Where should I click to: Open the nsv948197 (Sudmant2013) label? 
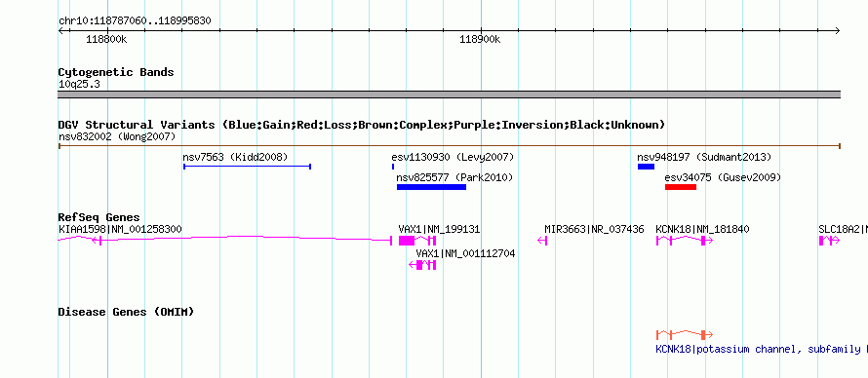click(x=704, y=157)
